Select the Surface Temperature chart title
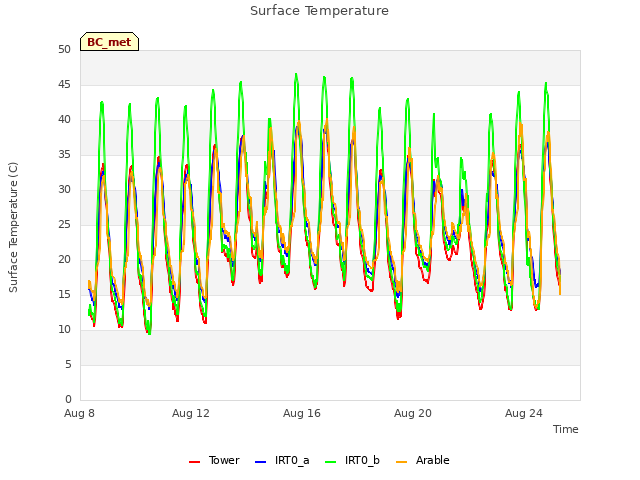Viewport: 640px width, 480px height. point(320,11)
